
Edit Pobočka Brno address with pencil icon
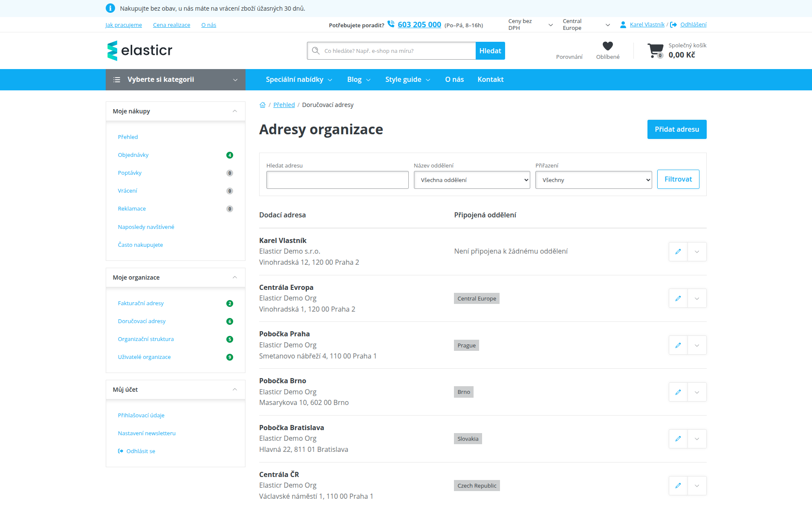(x=678, y=392)
